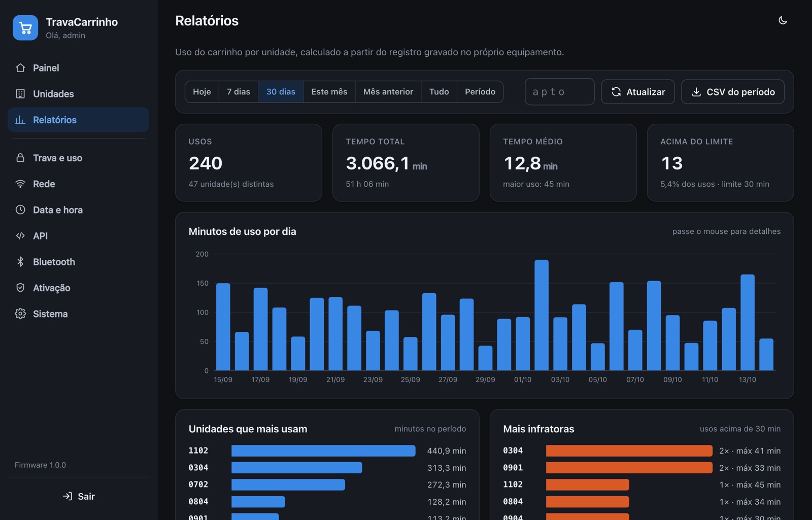Click the Firmware 1.0.0 label
This screenshot has width=812, height=520.
pyautogui.click(x=40, y=465)
